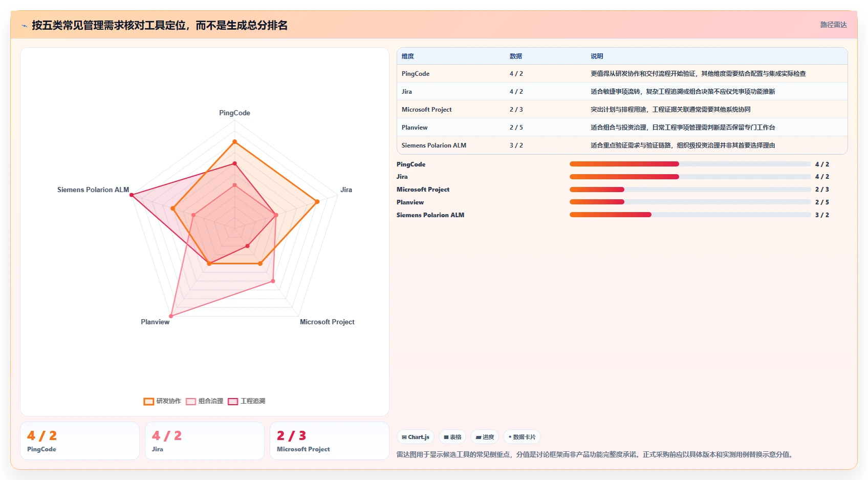Click the 2 / 3 value in Microsoft Project table row
Screen dimensions: 868x480
[x=516, y=110]
